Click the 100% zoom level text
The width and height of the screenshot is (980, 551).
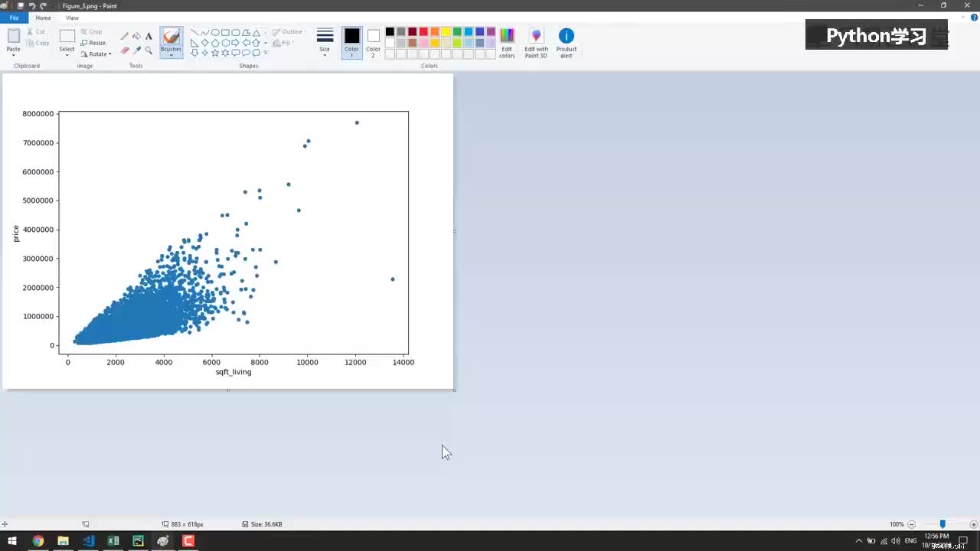[x=897, y=524]
